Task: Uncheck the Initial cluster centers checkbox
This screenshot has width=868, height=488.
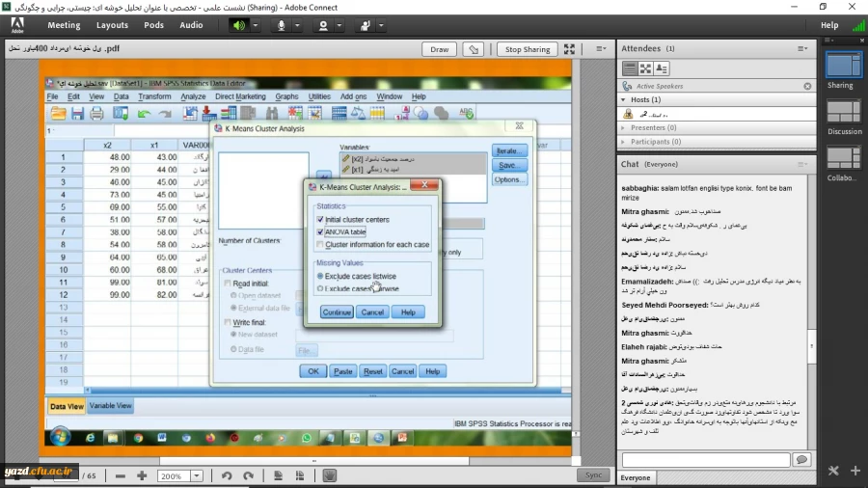Action: click(320, 220)
